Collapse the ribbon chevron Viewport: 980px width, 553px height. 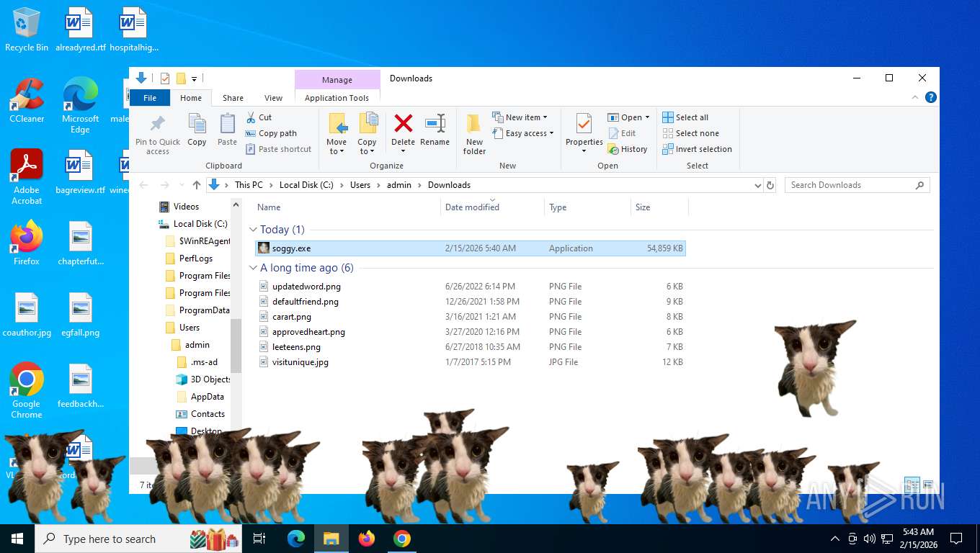tap(916, 98)
